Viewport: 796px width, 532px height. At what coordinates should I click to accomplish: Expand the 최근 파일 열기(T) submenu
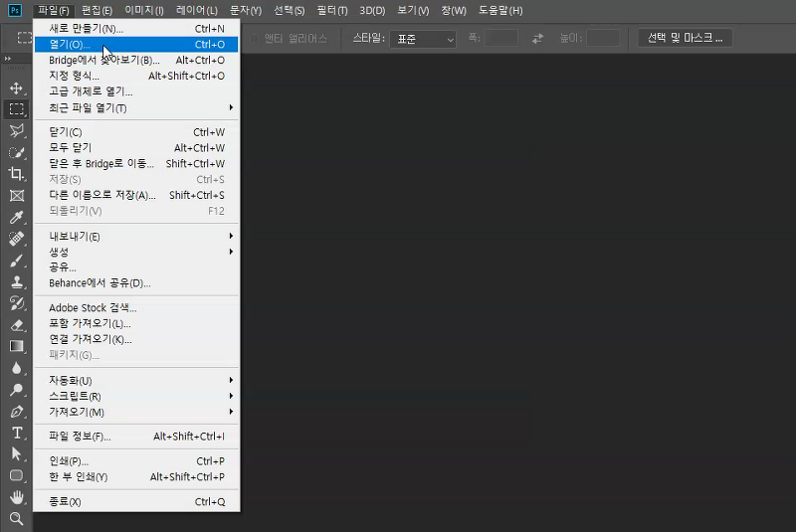[x=139, y=107]
